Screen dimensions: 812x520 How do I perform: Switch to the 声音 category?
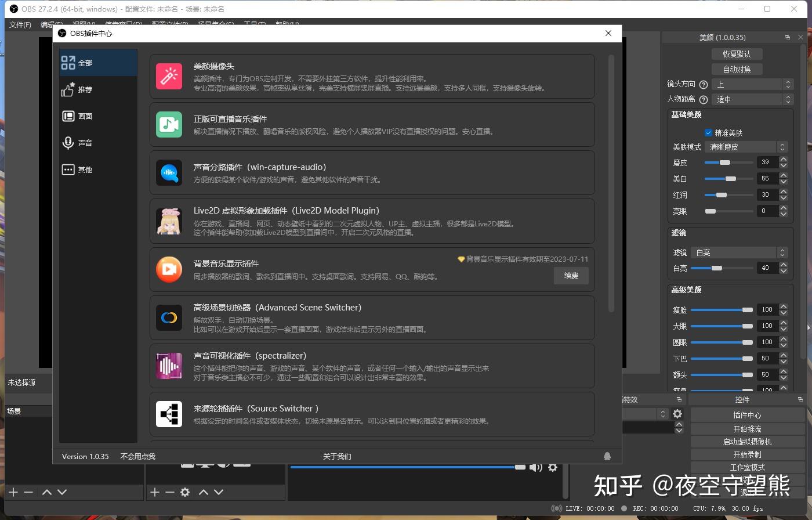[x=98, y=143]
